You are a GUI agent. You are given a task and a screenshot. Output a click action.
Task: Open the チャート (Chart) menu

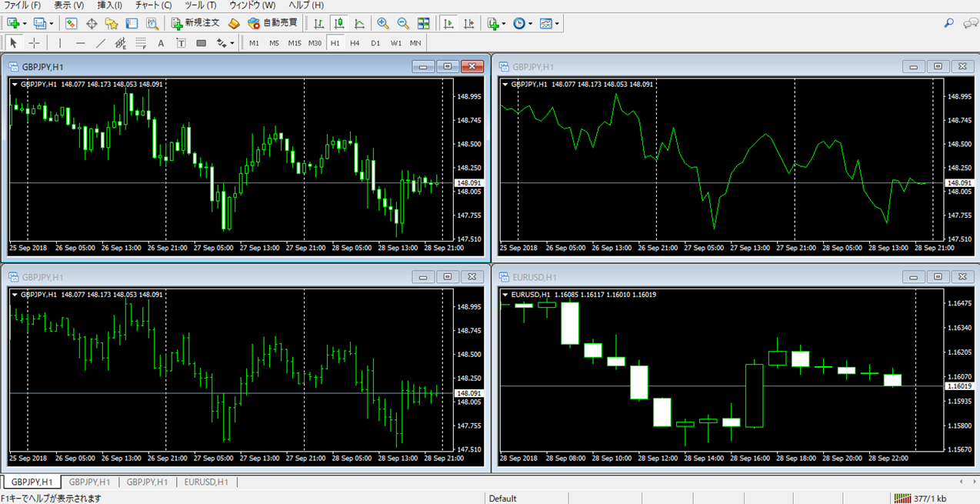(x=154, y=5)
